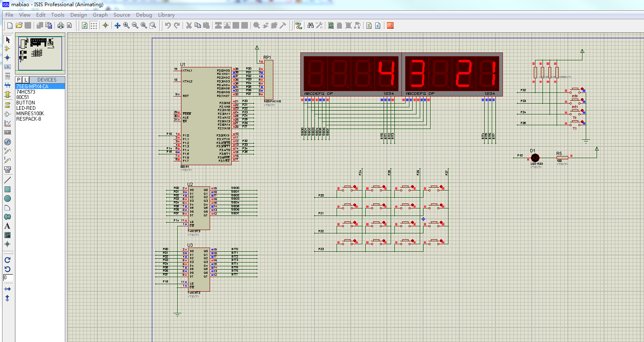
Task: Click the Search and Tag binoculars icon
Action: 310,25
